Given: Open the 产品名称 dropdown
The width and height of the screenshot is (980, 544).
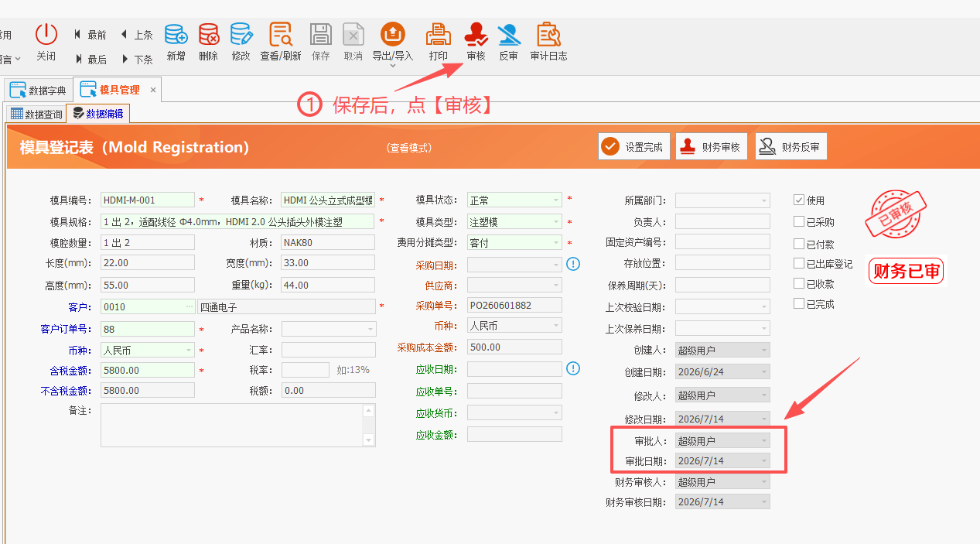Looking at the screenshot, I should click(x=370, y=330).
